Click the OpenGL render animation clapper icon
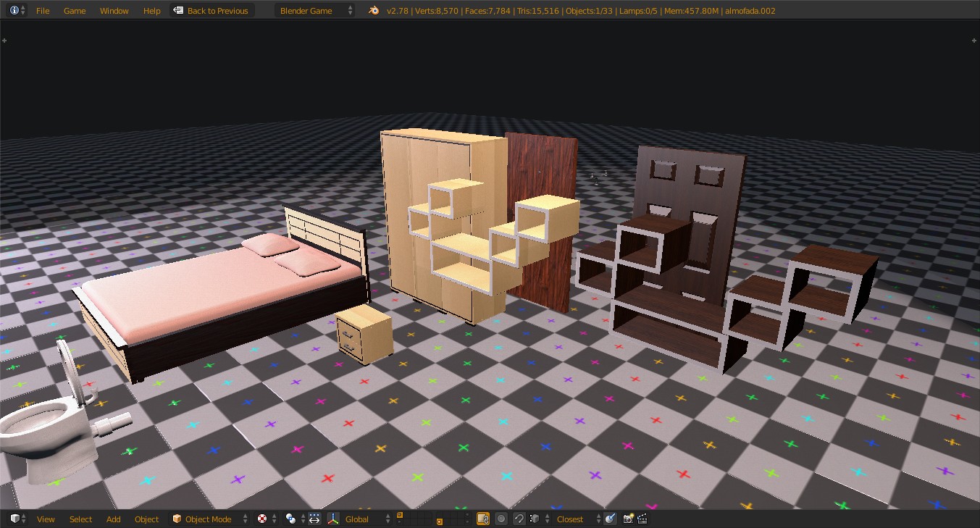Viewport: 980px width, 528px height. tap(642, 519)
